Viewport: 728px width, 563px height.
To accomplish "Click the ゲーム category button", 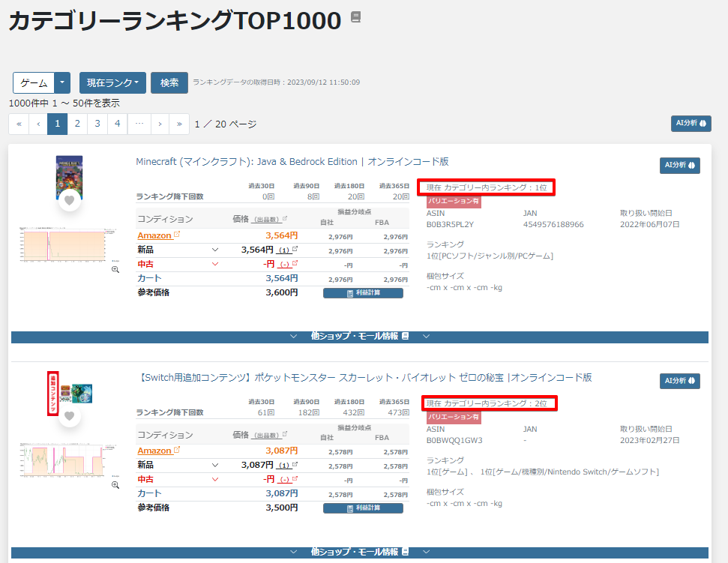I will pos(34,83).
